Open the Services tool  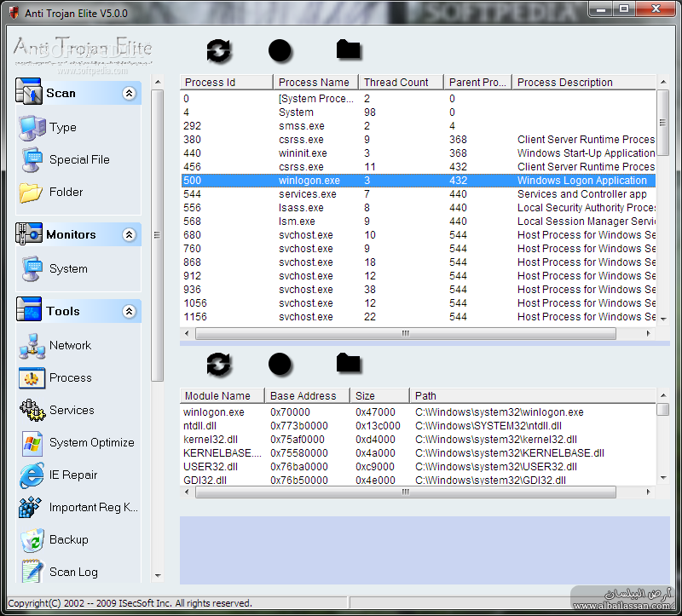coord(72,410)
